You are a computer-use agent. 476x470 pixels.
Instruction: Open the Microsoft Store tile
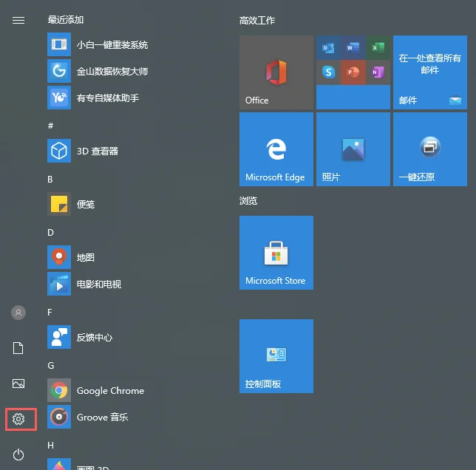276,253
